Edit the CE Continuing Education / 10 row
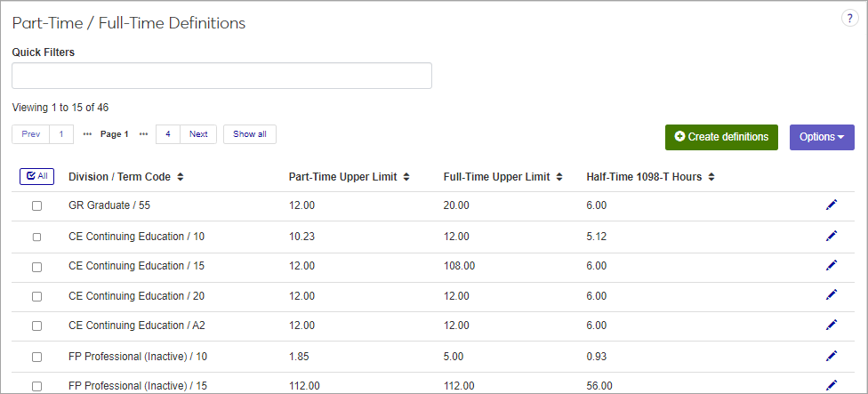868x394 pixels. coord(832,236)
